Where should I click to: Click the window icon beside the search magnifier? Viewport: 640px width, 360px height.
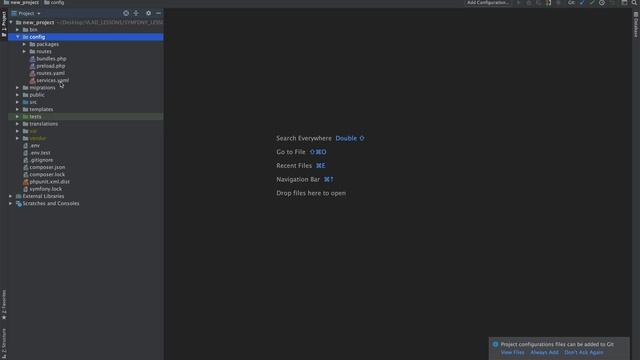click(624, 2)
